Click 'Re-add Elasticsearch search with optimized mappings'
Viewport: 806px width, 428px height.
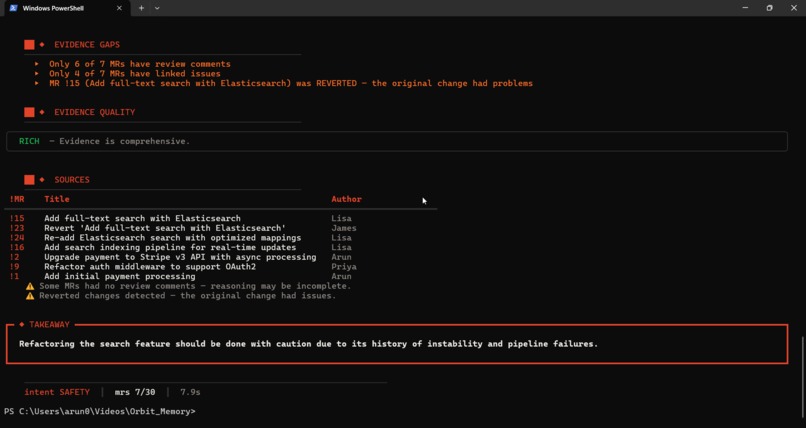tap(173, 238)
